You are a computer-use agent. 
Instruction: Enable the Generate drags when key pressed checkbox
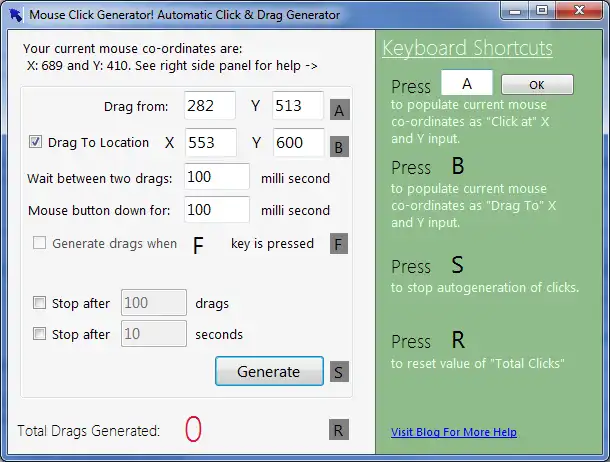click(x=39, y=243)
